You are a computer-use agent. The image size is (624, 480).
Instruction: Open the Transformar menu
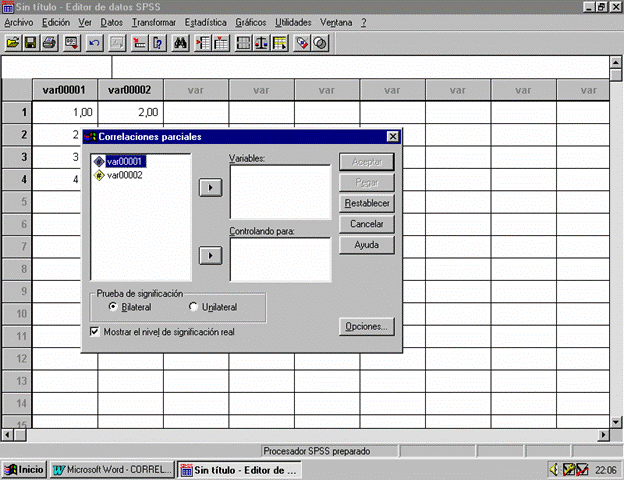pyautogui.click(x=154, y=22)
